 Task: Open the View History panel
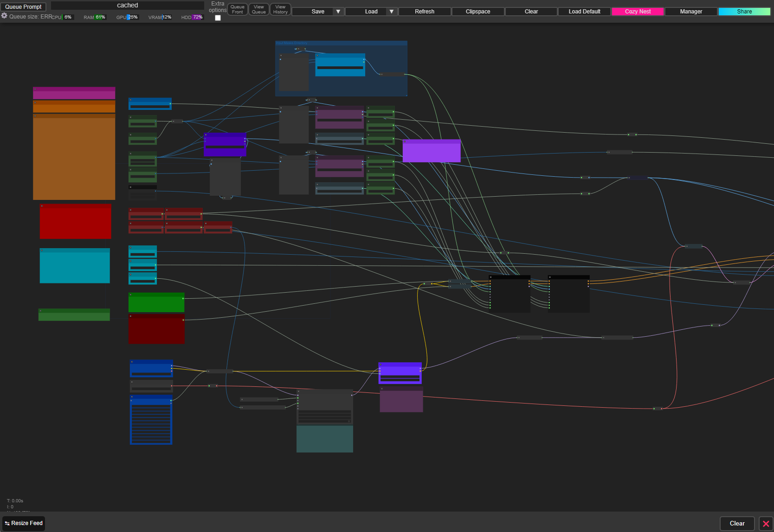coord(280,9)
